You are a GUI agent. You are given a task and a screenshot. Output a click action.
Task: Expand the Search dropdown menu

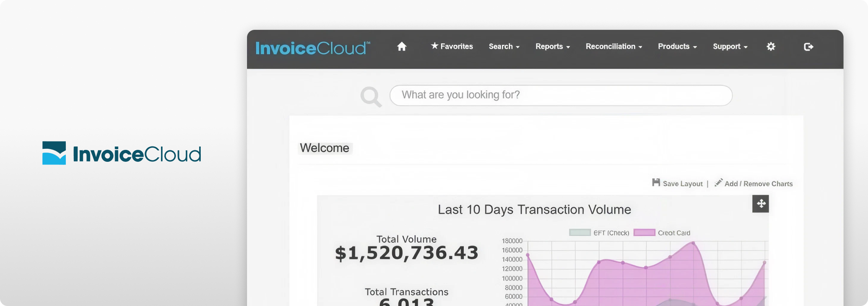tap(504, 46)
